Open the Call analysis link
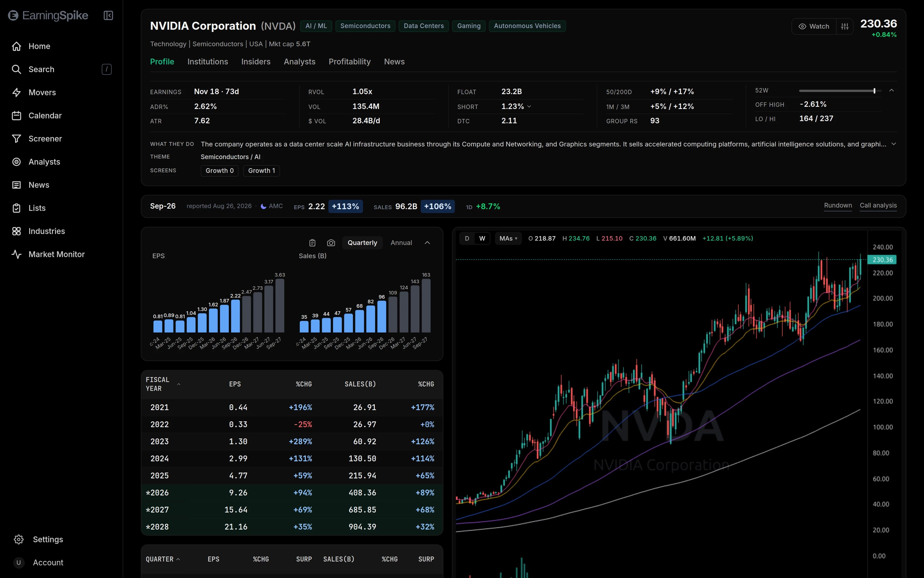This screenshot has height=578, width=924. 878,206
